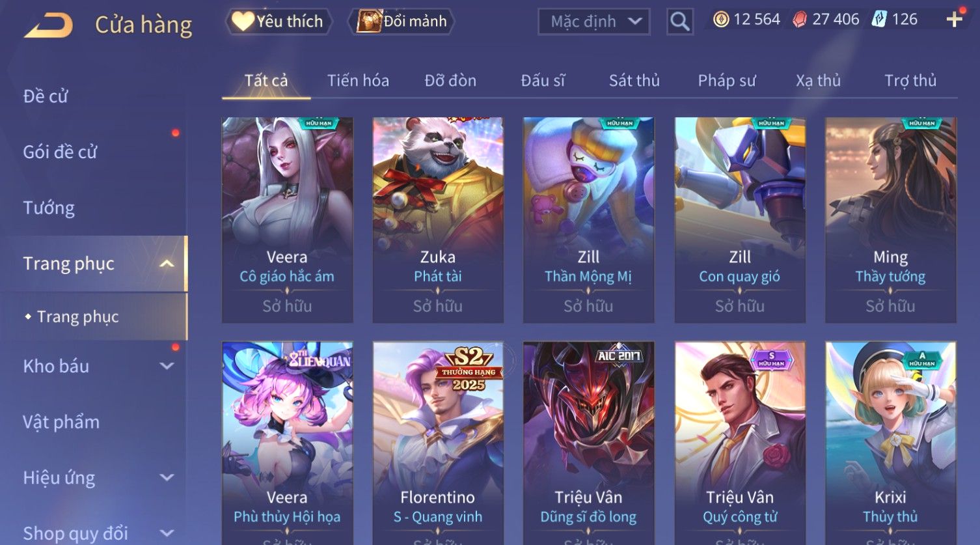Click the plus icon to add currency

(x=954, y=20)
